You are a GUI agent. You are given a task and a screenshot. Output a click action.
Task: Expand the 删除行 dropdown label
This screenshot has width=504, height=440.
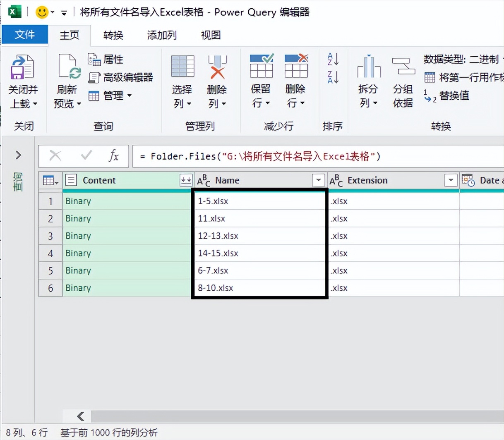click(x=295, y=103)
